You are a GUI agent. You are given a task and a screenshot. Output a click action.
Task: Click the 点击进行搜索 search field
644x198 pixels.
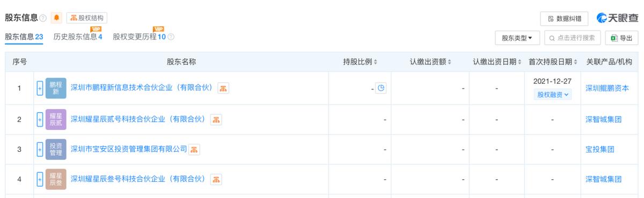tap(572, 38)
